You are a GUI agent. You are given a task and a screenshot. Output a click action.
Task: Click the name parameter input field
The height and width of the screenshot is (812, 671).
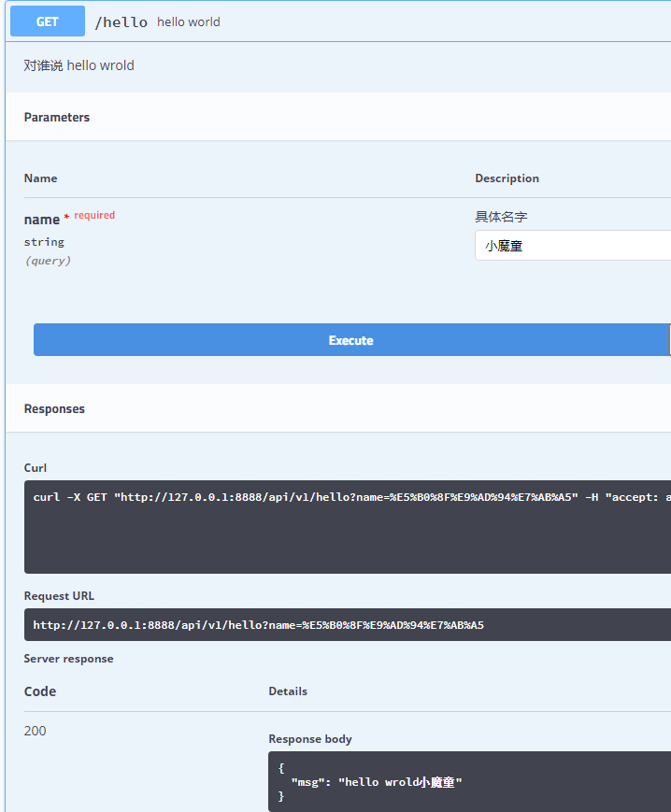click(573, 246)
